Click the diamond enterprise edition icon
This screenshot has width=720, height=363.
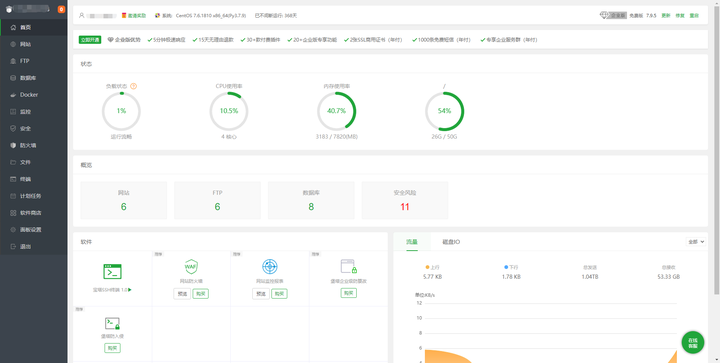click(604, 15)
